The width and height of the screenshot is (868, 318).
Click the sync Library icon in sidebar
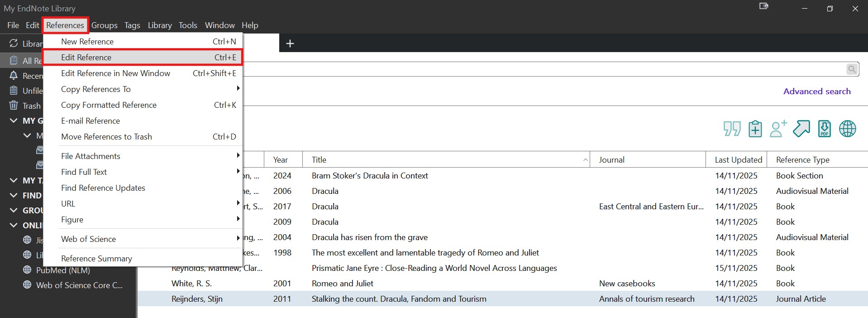(14, 43)
